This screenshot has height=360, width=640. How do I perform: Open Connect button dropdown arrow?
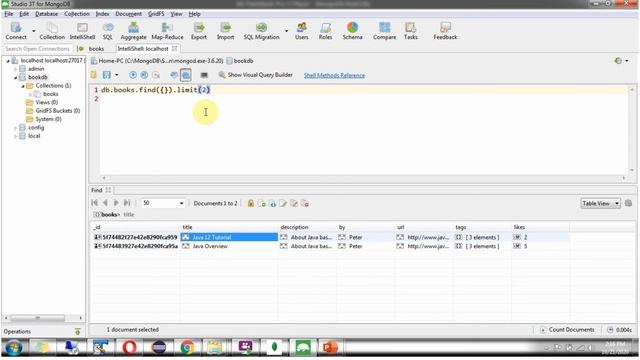[33, 31]
